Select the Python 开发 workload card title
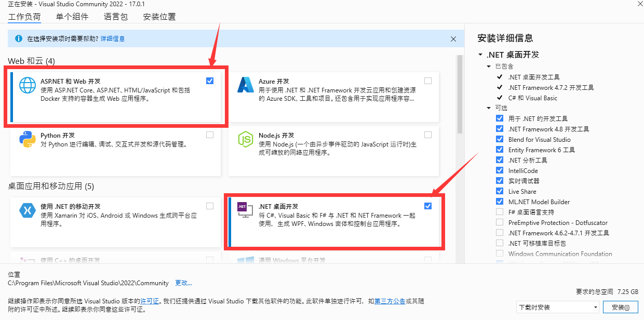The height and width of the screenshot is (320, 644). [58, 136]
